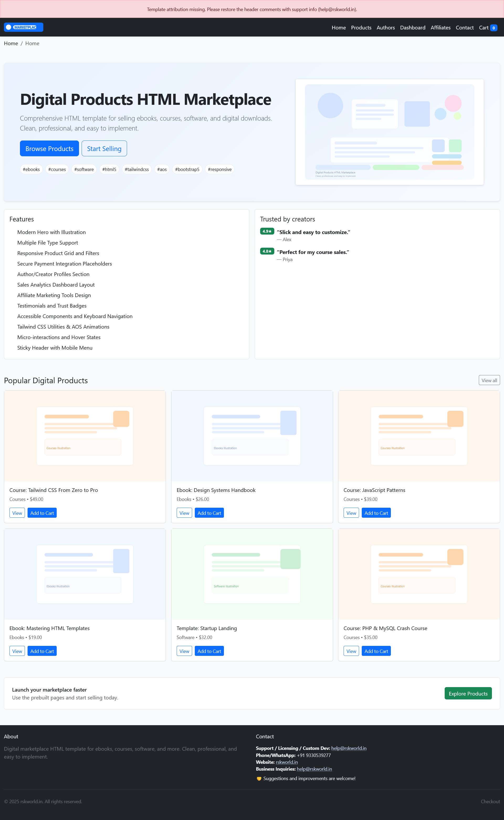View the Design Systems Handbook ebook
Screen dimensions: 504x820
[x=184, y=512]
